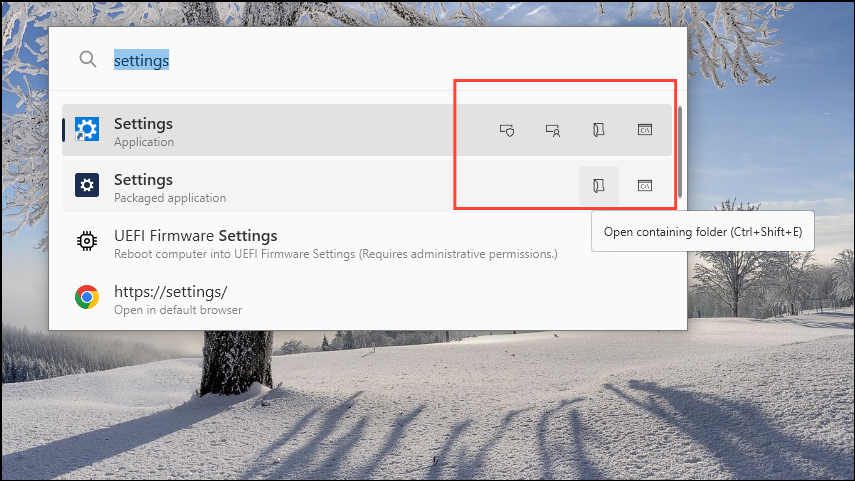Click Run as administrator icon on Settings Application row

(x=507, y=130)
